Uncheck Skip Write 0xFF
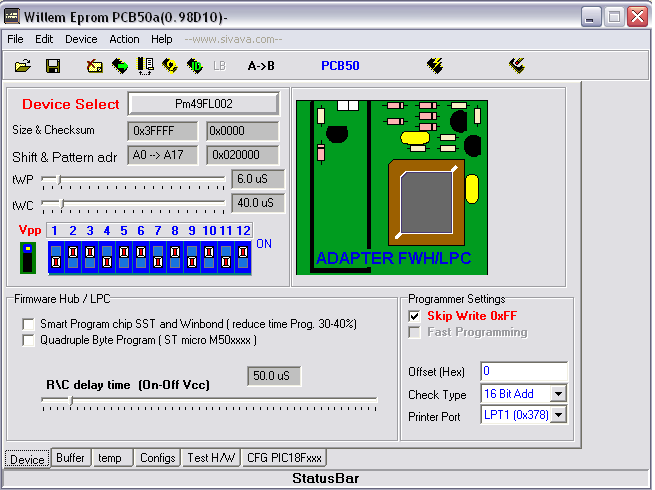The width and height of the screenshot is (655, 490). pos(414,316)
